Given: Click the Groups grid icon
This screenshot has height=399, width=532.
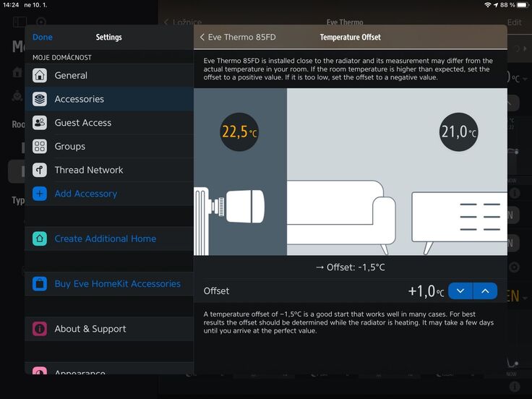Looking at the screenshot, I should coord(40,146).
